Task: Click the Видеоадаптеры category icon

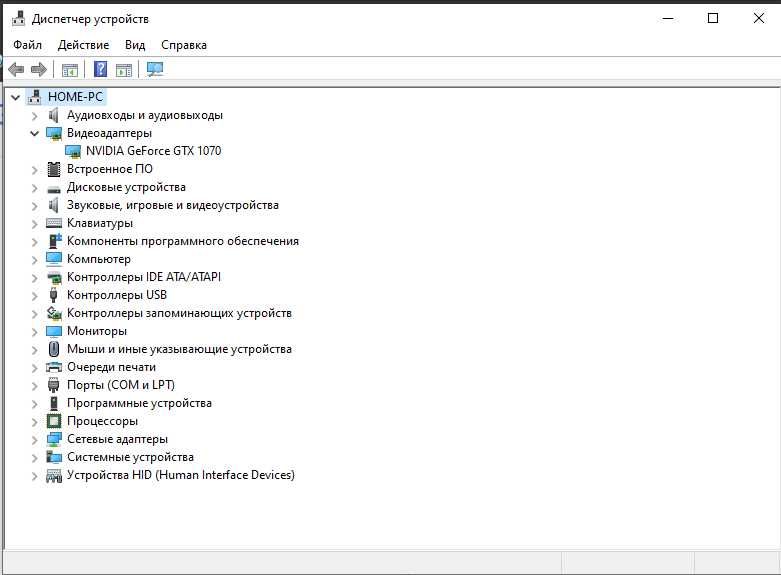Action: click(54, 133)
